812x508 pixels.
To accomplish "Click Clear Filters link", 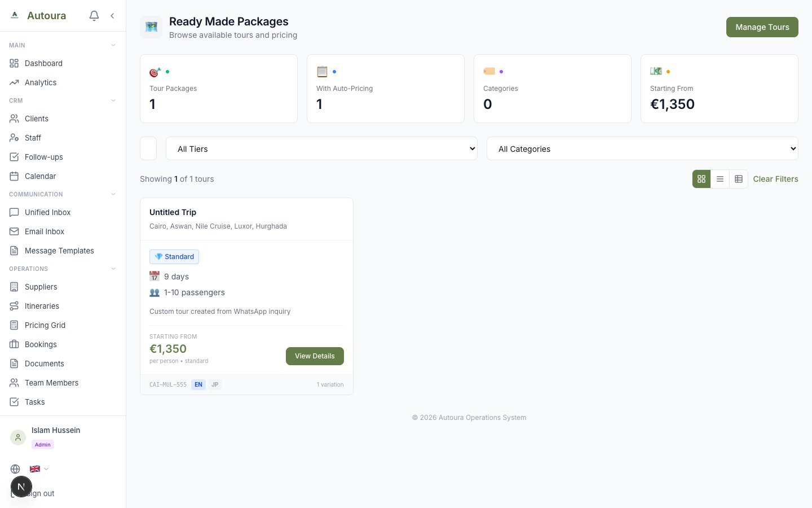I will click(776, 179).
